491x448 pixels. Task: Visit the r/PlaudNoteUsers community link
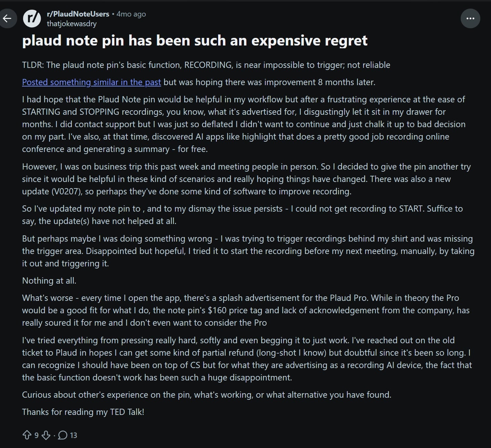pos(78,14)
